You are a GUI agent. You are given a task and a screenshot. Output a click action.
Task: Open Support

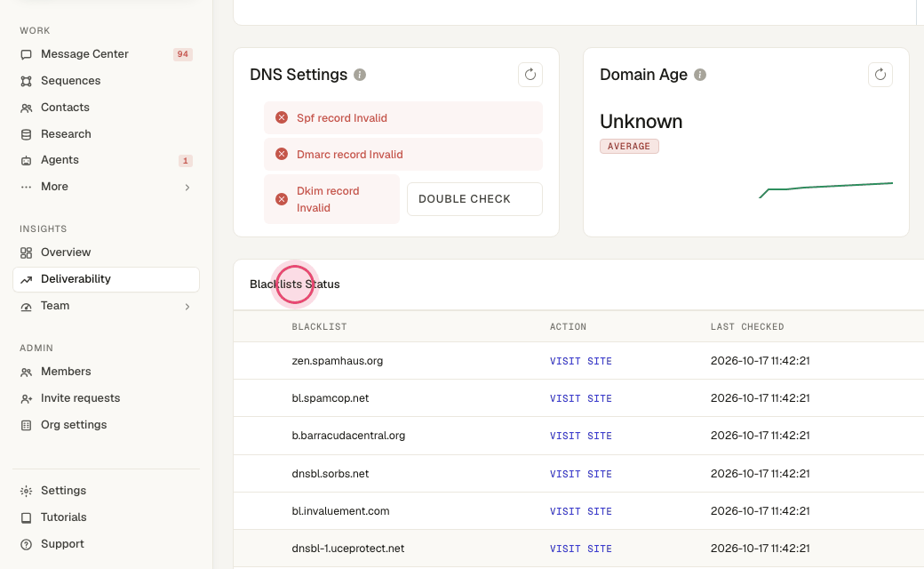(106, 544)
